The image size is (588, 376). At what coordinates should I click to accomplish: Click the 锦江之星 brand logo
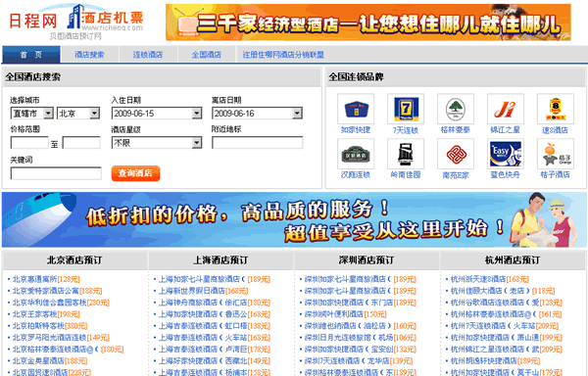(505, 109)
